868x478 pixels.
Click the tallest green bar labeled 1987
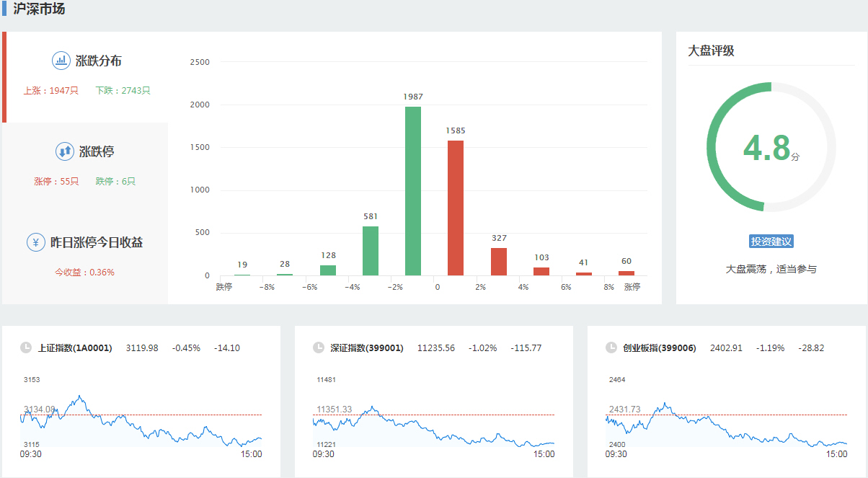413,191
